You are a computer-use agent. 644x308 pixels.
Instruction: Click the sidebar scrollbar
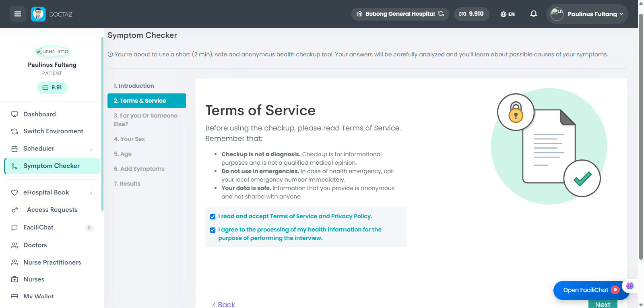(x=103, y=124)
